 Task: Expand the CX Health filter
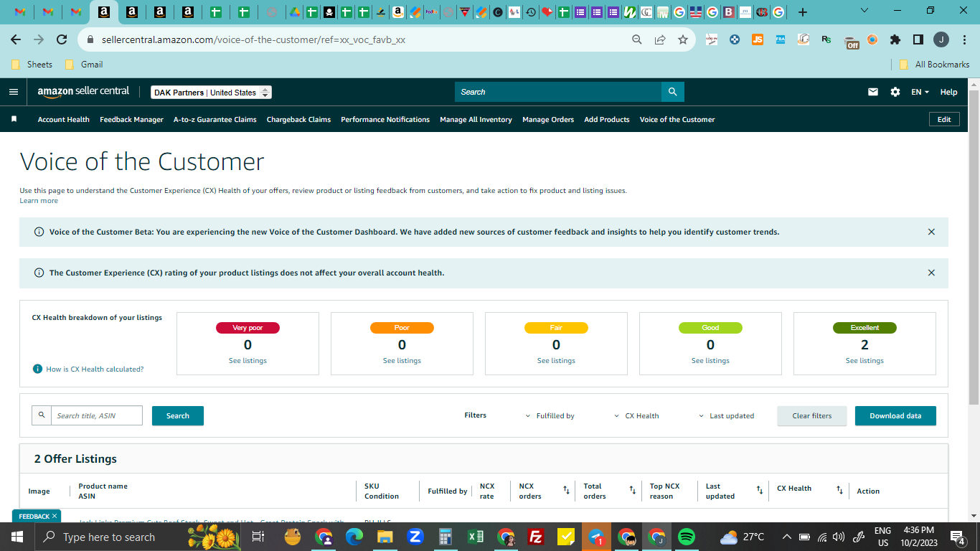(636, 415)
